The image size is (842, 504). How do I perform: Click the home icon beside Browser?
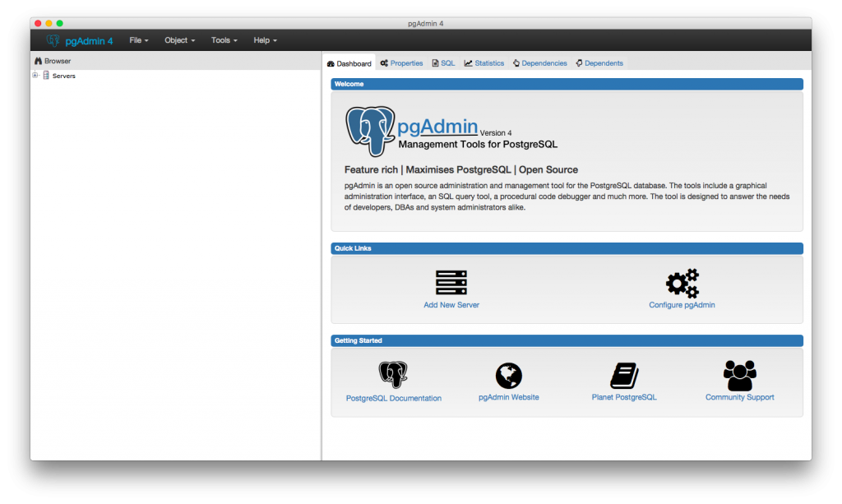point(38,60)
